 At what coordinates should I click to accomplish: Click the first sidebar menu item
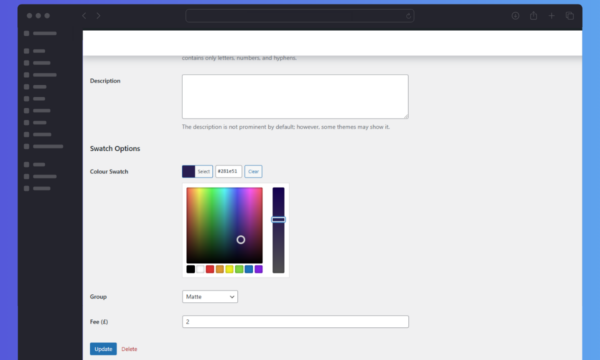pos(40,33)
